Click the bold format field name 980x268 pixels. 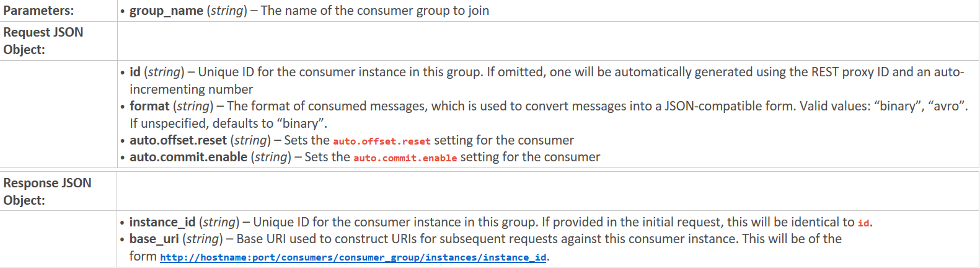click(149, 106)
